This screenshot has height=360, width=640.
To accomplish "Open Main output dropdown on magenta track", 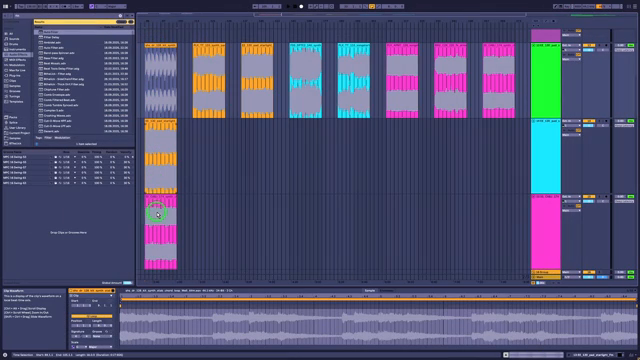I will click(x=571, y=211).
